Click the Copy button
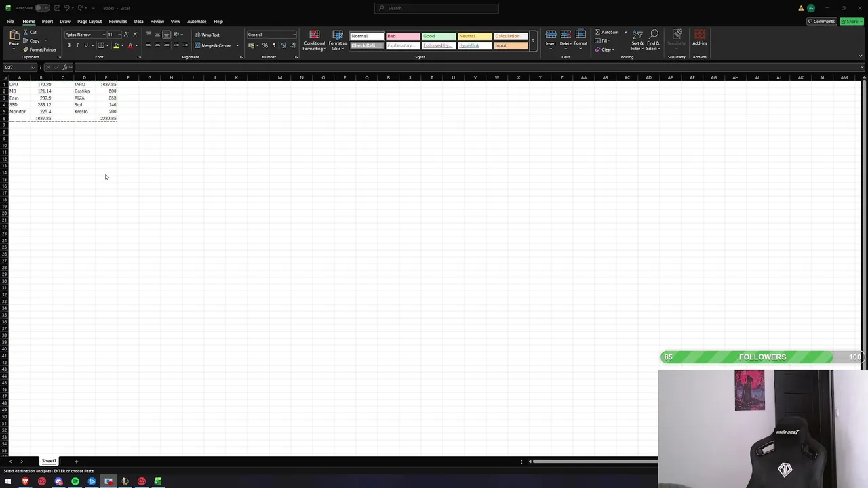The width and height of the screenshot is (868, 488). pyautogui.click(x=31, y=41)
